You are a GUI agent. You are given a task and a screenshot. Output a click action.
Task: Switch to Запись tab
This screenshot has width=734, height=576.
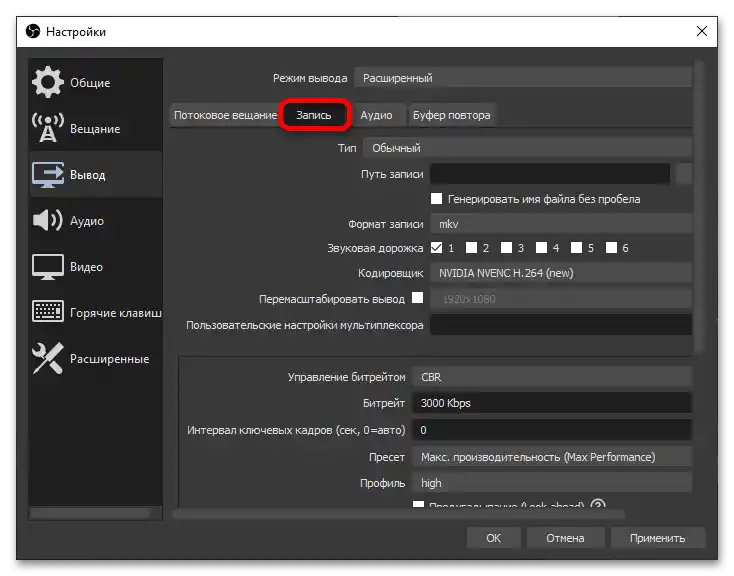pyautogui.click(x=314, y=115)
